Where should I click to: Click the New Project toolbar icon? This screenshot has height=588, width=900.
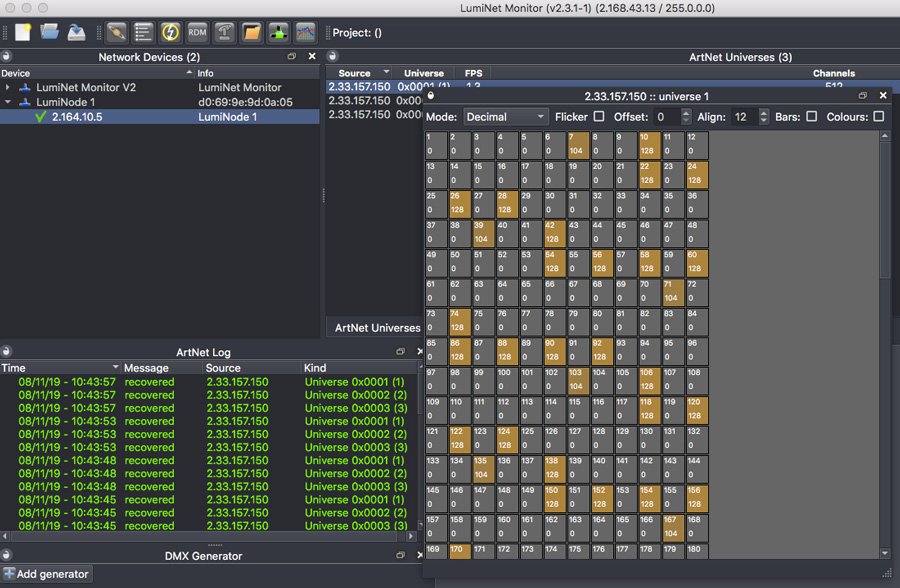(x=23, y=32)
